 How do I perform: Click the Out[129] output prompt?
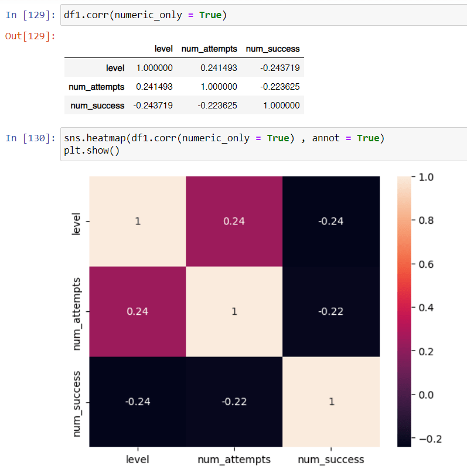(x=30, y=36)
